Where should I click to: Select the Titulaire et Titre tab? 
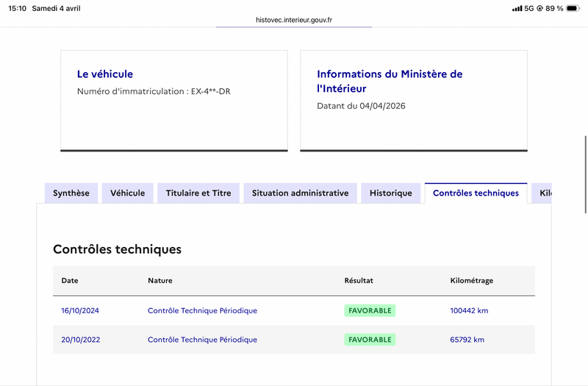(198, 193)
